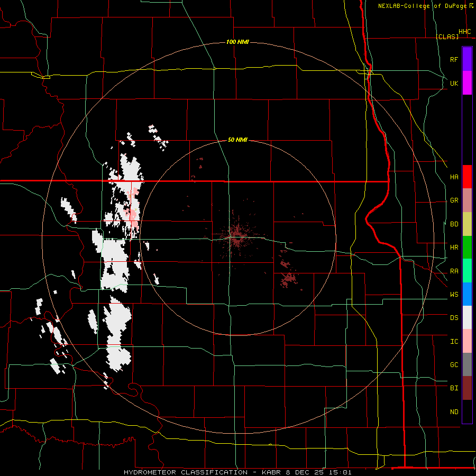Click the HA legend label text

[454, 177]
